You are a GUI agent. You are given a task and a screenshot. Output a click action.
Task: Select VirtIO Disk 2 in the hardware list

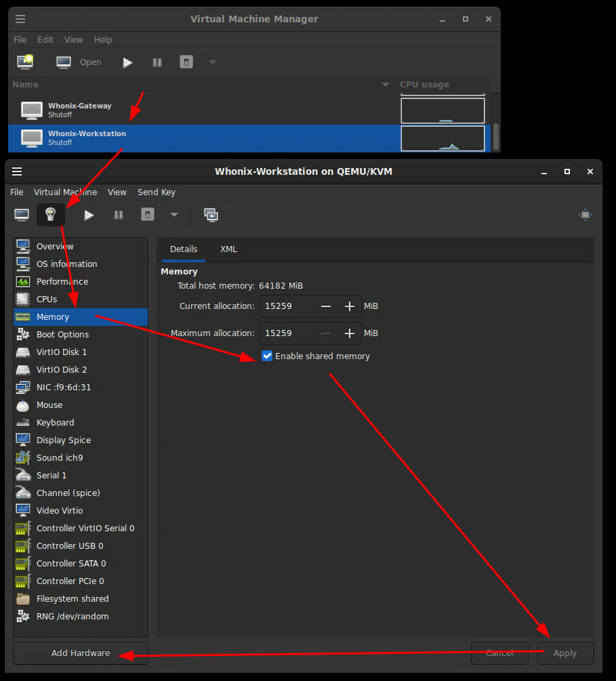(x=81, y=369)
